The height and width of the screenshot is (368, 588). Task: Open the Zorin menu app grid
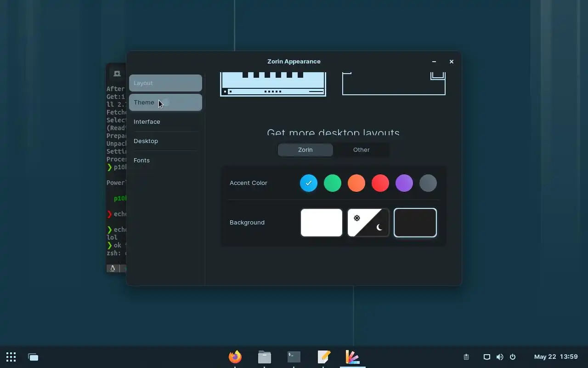tap(11, 357)
